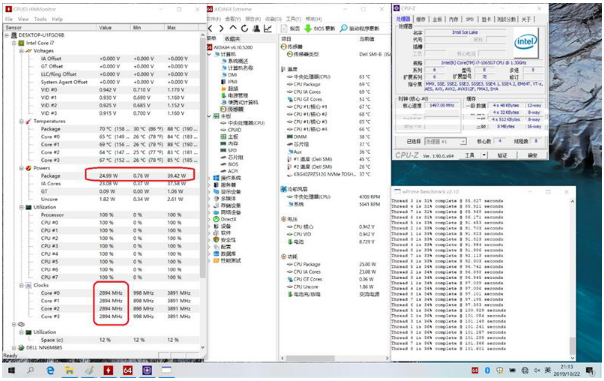
Task: Go forward with AIDA64 forward arrow
Action: tap(221, 29)
